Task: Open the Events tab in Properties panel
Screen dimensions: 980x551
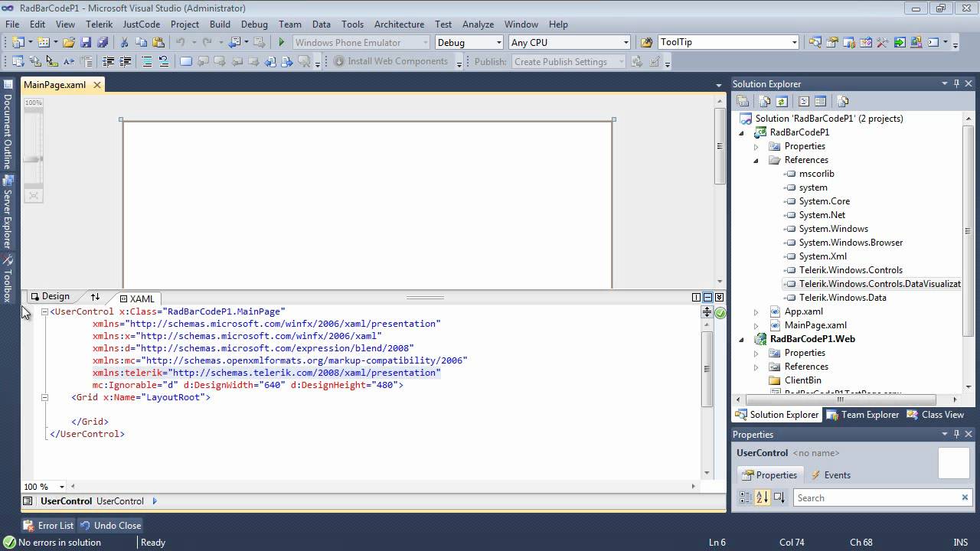Action: 831,475
